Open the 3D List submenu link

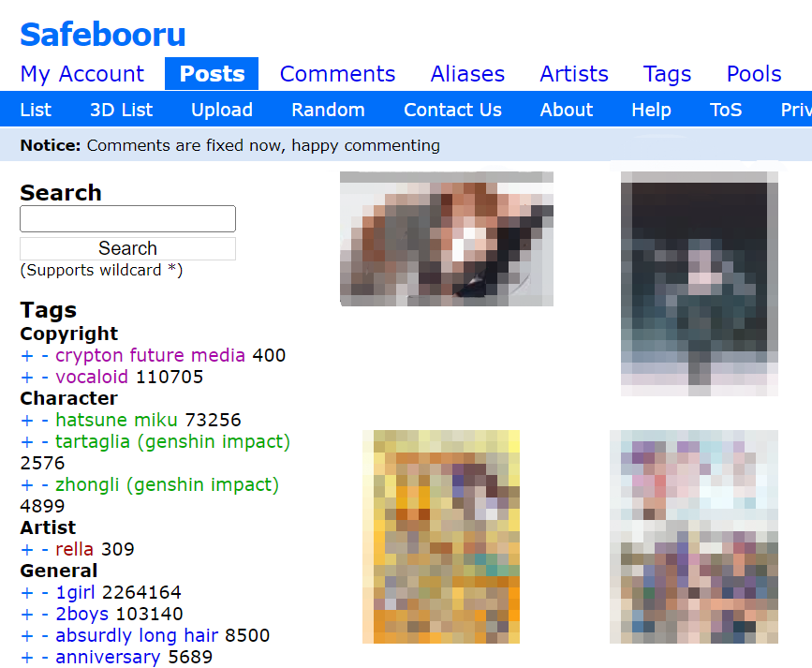pos(121,110)
